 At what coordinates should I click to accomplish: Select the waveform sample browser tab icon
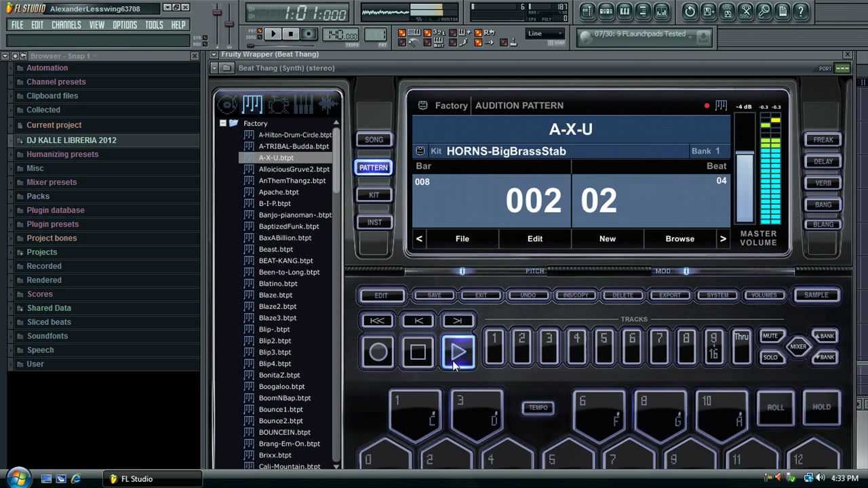[x=328, y=104]
